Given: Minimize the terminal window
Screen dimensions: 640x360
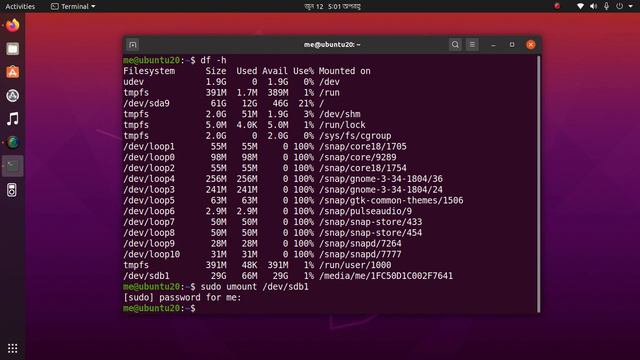Looking at the screenshot, I should pos(493,44).
